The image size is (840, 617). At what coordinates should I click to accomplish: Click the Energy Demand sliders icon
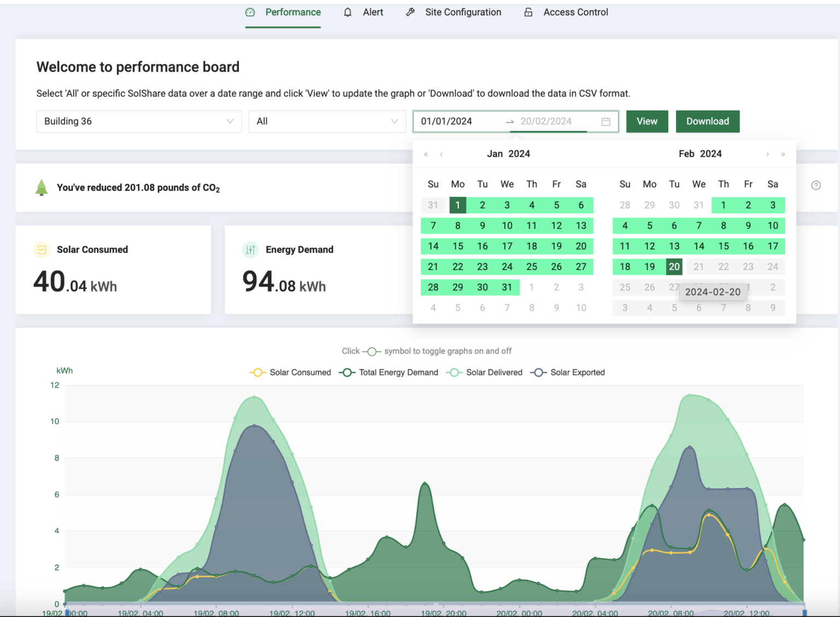tap(250, 250)
